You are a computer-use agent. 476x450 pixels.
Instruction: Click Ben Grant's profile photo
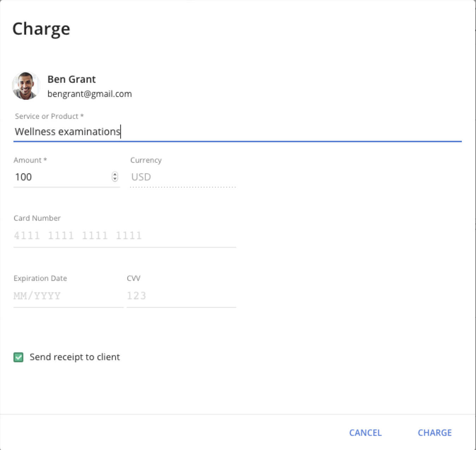coord(26,86)
